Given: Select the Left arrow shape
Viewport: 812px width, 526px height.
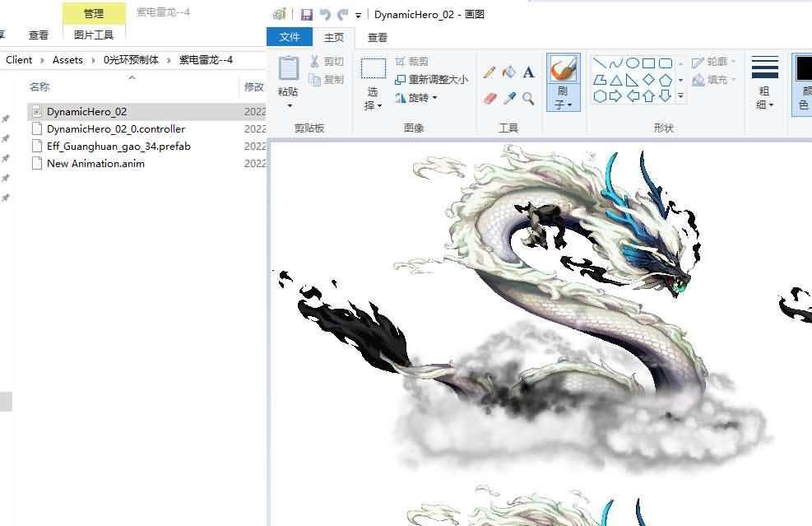Looking at the screenshot, I should click(x=633, y=95).
